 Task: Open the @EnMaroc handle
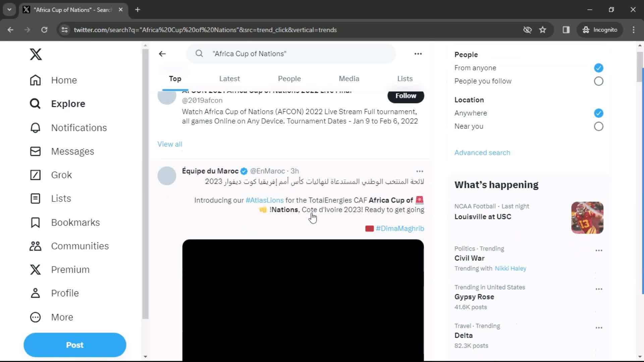click(x=267, y=171)
